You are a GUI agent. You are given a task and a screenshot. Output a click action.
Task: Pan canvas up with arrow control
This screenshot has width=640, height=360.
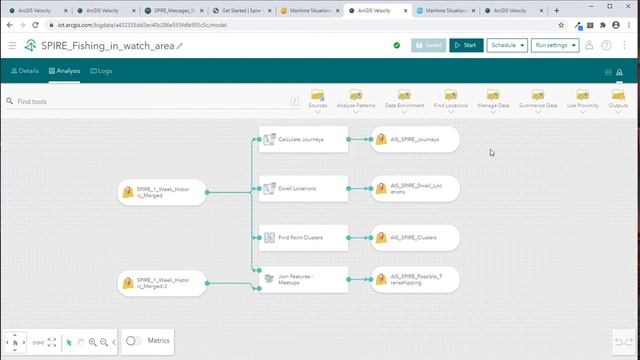15,335
